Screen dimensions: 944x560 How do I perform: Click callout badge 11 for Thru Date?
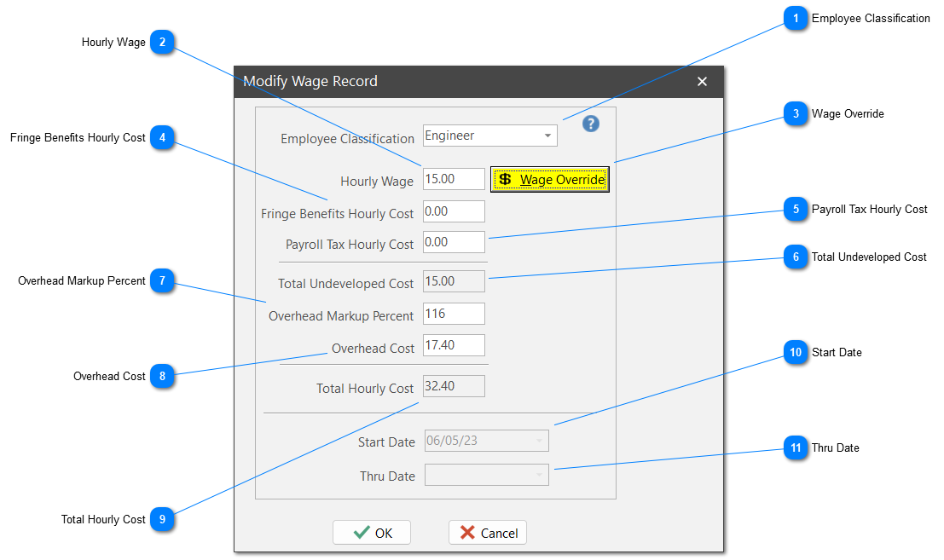pos(796,447)
